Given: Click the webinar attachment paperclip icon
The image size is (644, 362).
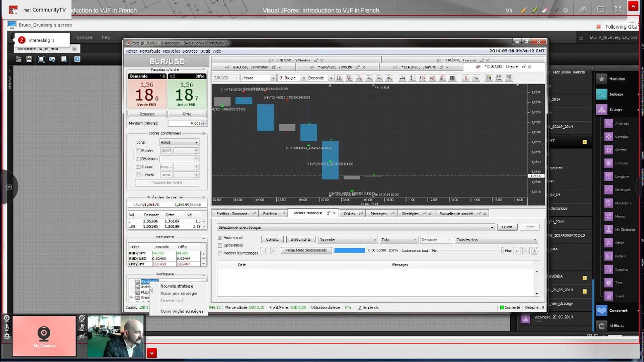Looking at the screenshot, I should coord(582,10).
